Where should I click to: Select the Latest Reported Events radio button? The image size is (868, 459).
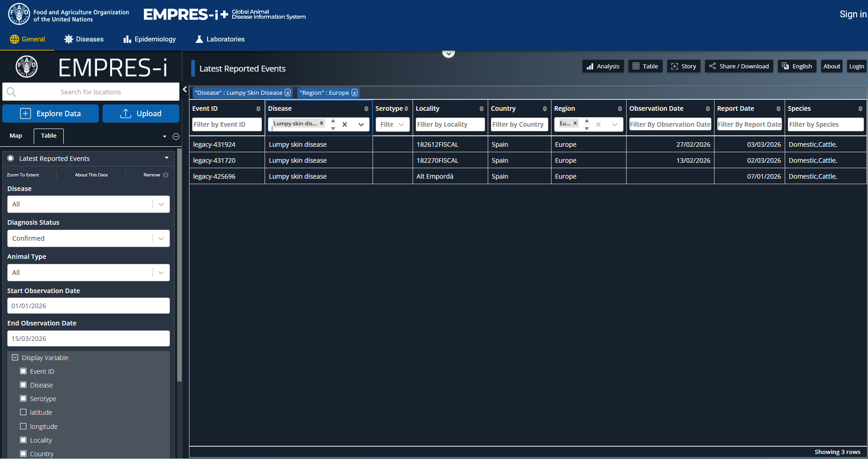[x=10, y=158]
